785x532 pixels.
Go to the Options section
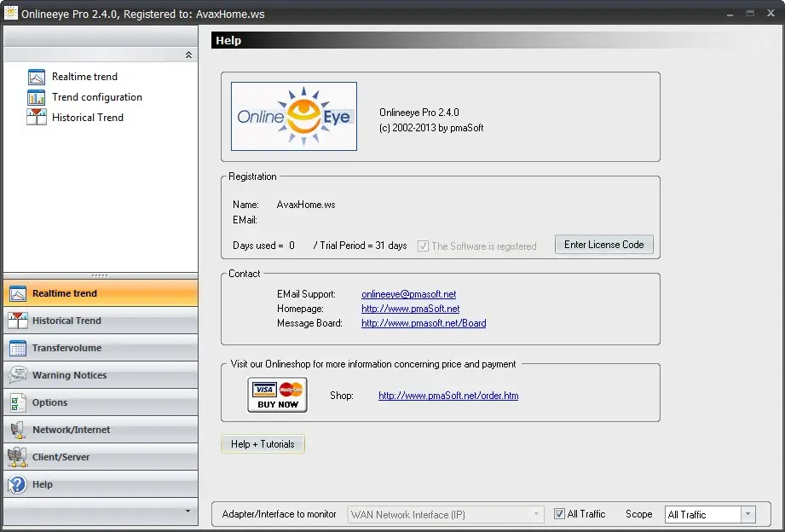point(101,402)
